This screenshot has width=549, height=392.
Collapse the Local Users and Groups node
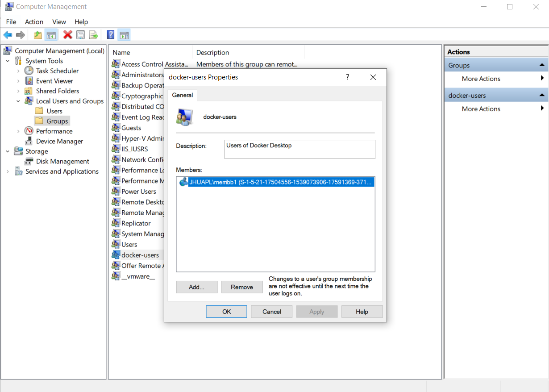pyautogui.click(x=18, y=101)
